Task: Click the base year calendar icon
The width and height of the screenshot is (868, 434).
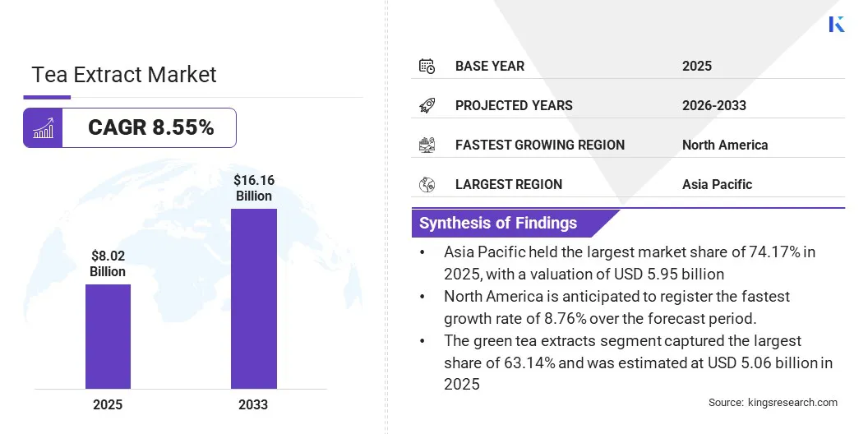Action: [427, 66]
